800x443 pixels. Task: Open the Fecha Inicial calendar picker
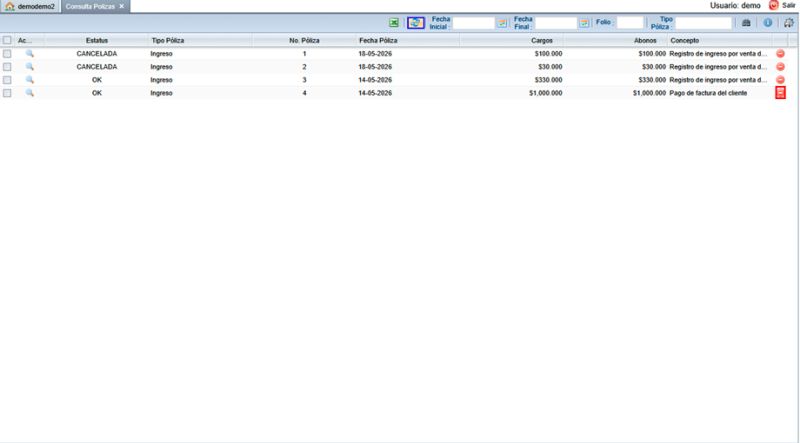502,23
